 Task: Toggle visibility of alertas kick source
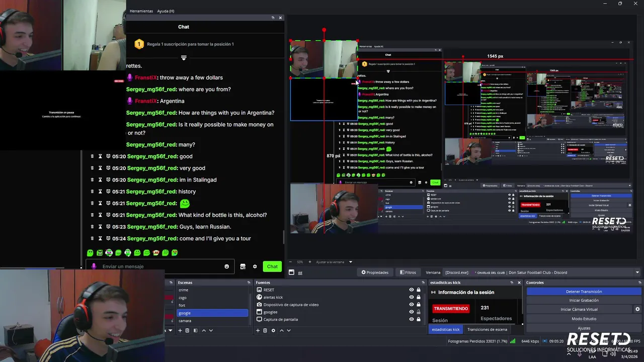[412, 297]
